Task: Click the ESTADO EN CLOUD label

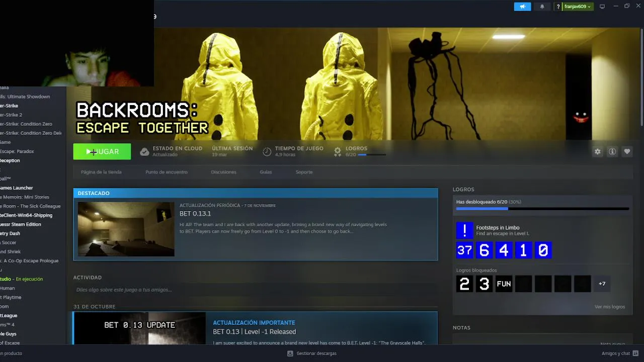Action: pyautogui.click(x=177, y=148)
